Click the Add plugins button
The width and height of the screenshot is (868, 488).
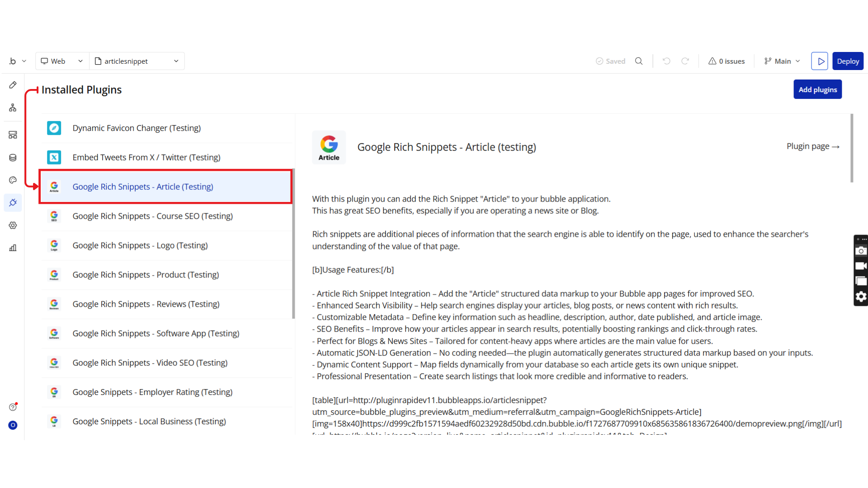[817, 89]
